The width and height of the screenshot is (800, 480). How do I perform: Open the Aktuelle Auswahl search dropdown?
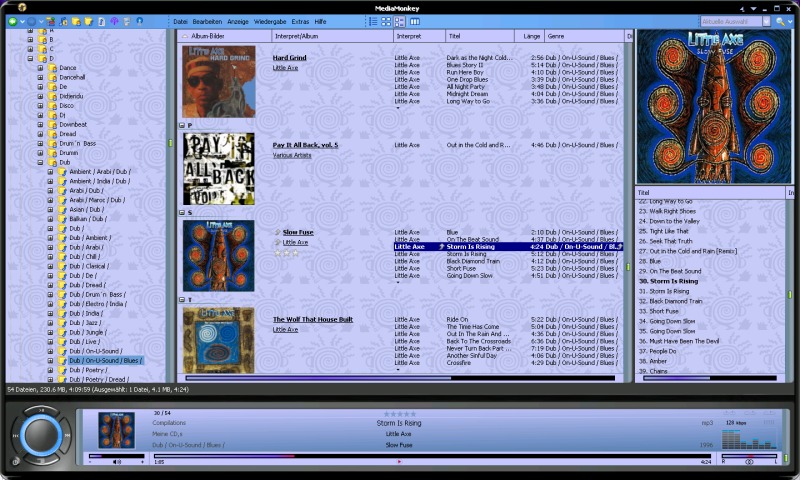coord(766,21)
